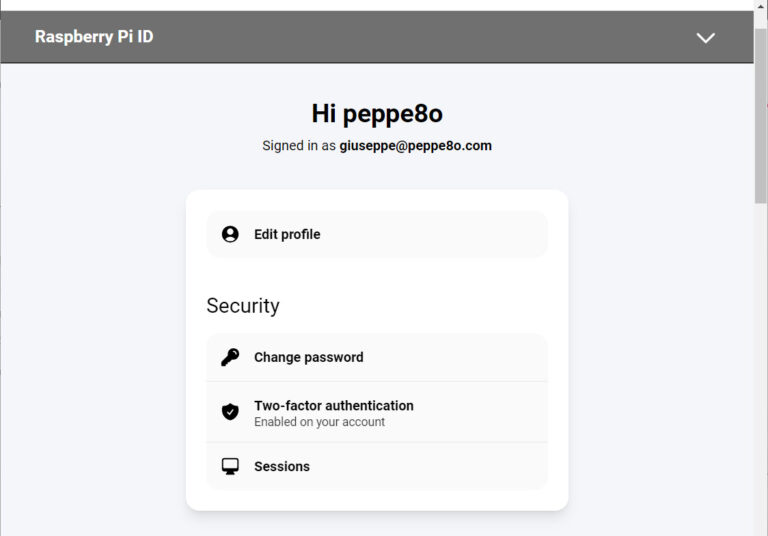Click empty space in Change password row
This screenshot has height=536, width=768.
460,357
